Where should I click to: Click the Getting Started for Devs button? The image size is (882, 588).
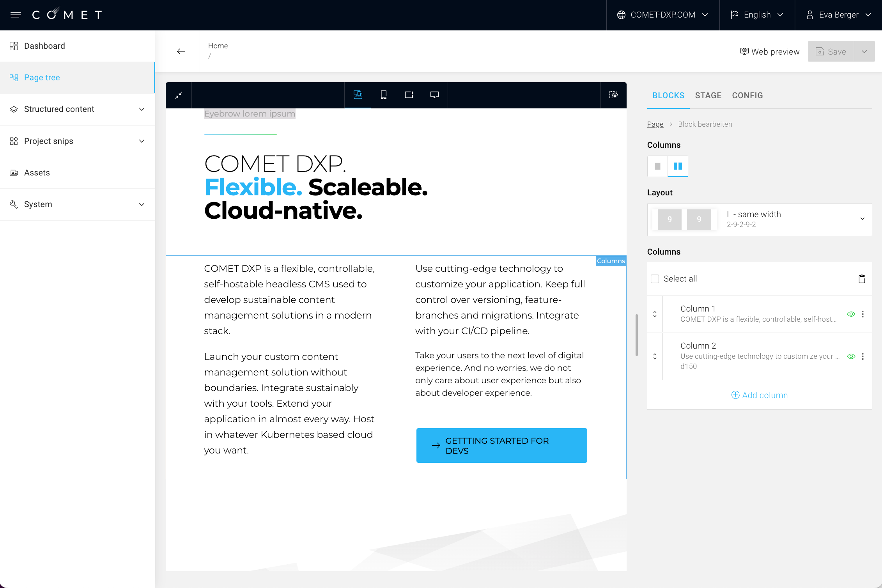[501, 445]
